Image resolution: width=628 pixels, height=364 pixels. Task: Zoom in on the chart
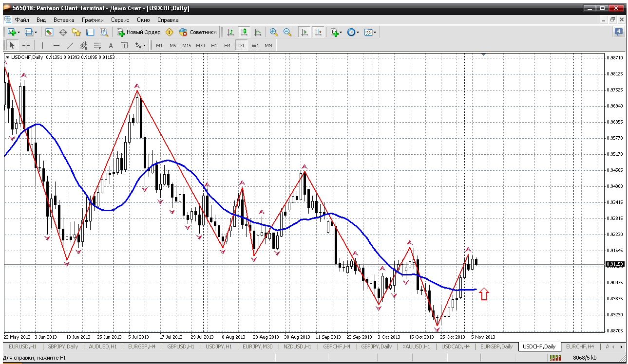click(x=274, y=32)
